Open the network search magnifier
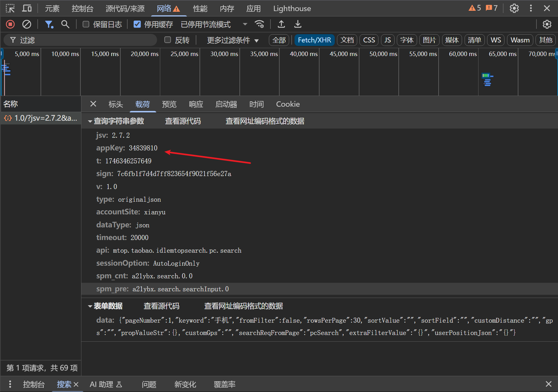The height and width of the screenshot is (392, 558). click(x=65, y=24)
